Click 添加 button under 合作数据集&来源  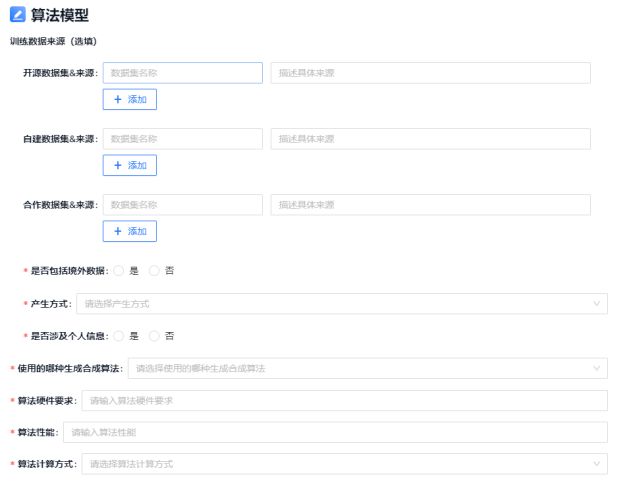130,231
